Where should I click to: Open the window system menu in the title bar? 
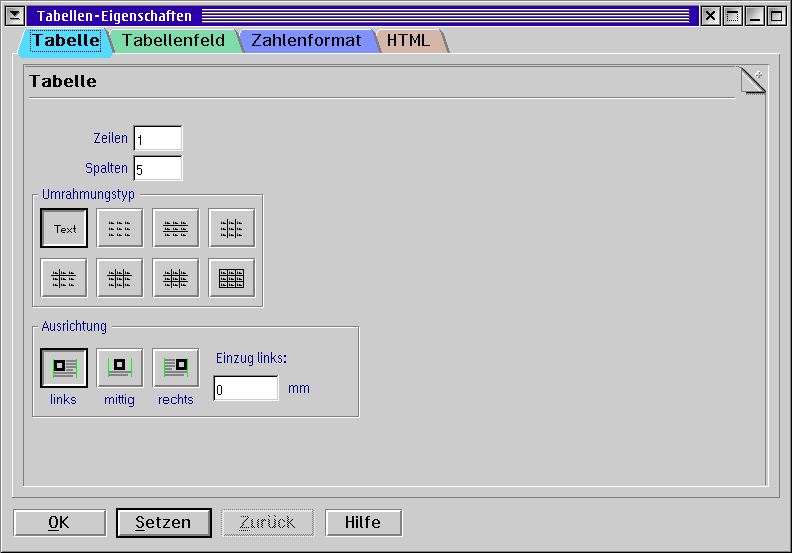coord(15,16)
